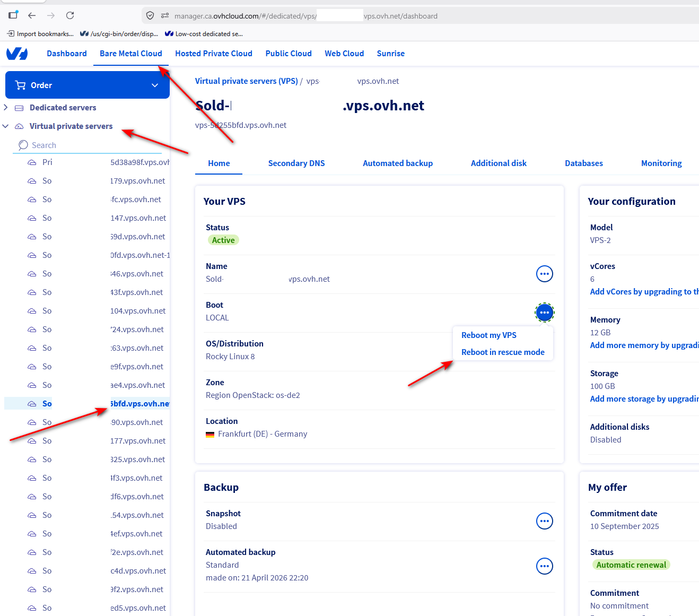
Task: Click the Rocky Linux 8 value
Action: click(x=230, y=357)
